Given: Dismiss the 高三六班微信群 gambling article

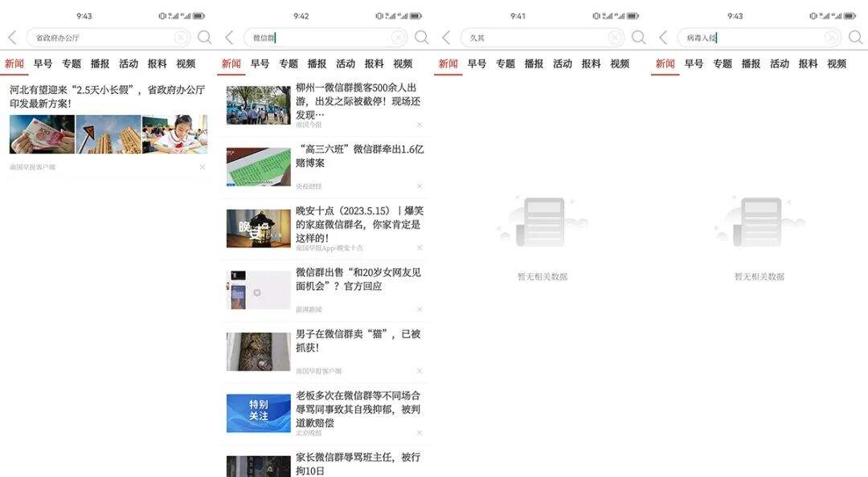Looking at the screenshot, I should (420, 186).
